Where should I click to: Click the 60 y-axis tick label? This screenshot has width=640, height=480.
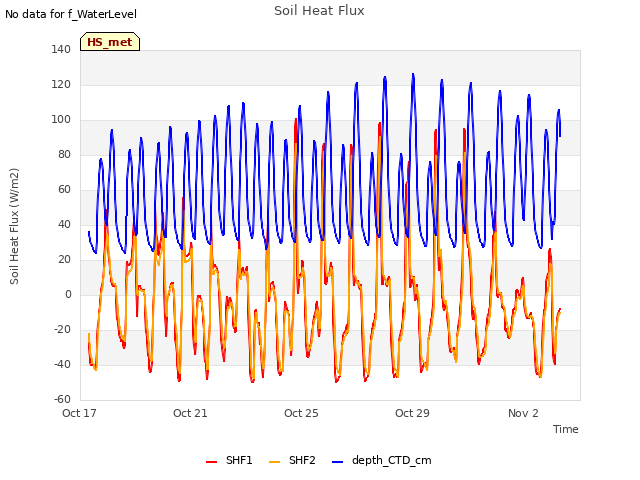tap(64, 189)
